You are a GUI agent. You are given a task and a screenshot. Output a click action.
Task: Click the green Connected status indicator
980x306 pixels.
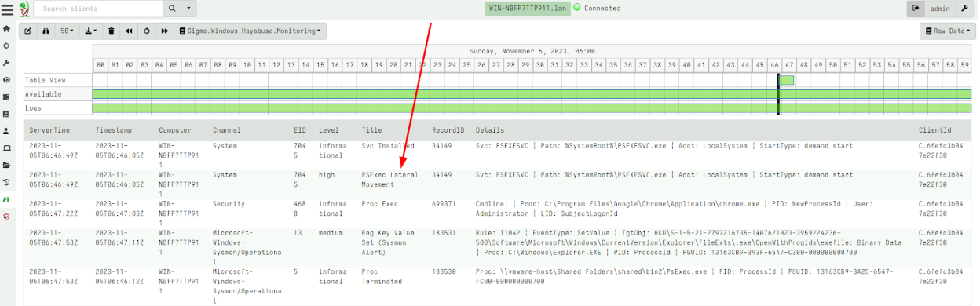point(577,8)
